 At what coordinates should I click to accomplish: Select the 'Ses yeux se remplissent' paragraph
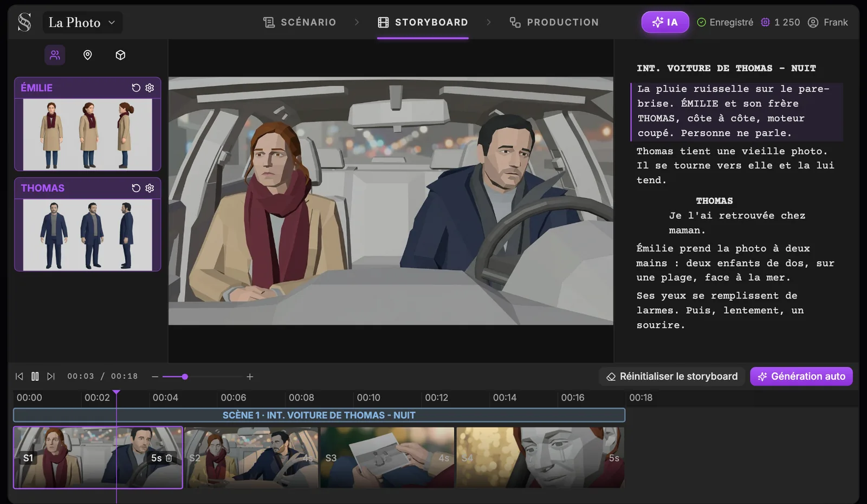[x=720, y=311]
